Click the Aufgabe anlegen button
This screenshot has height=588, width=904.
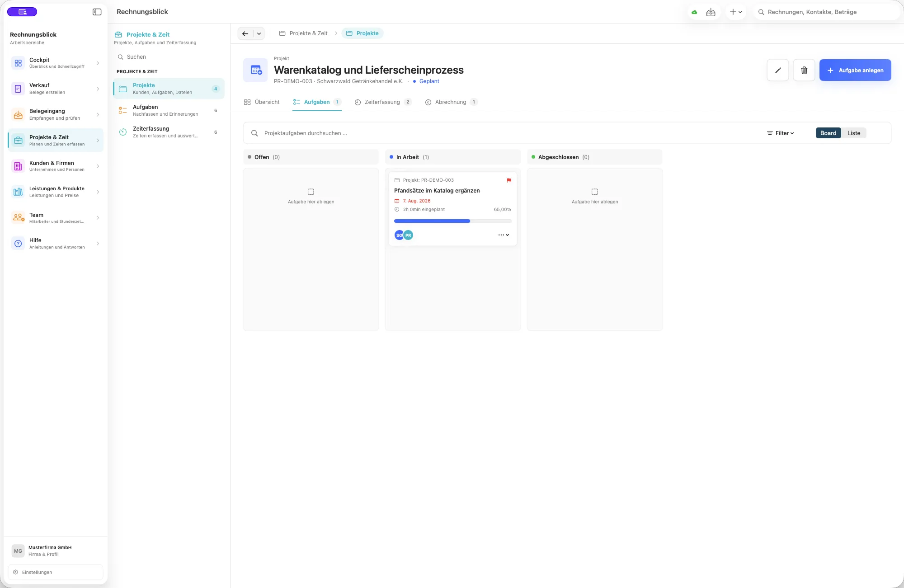point(855,70)
